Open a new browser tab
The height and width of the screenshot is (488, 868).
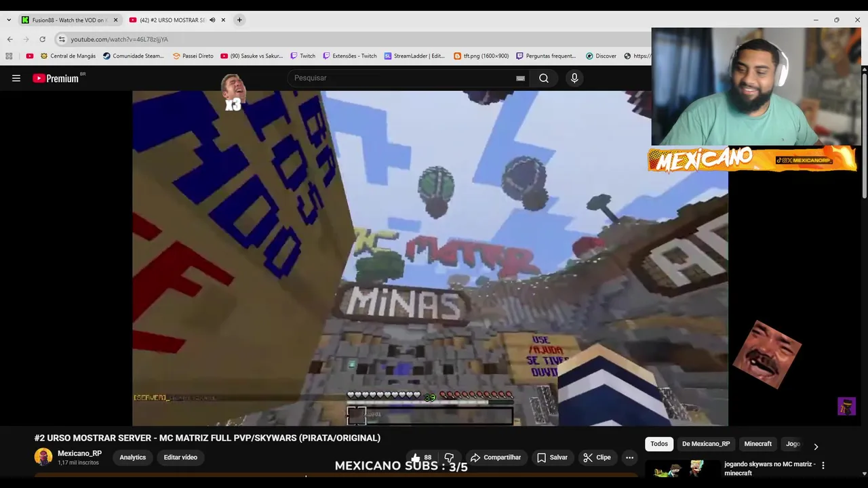239,20
